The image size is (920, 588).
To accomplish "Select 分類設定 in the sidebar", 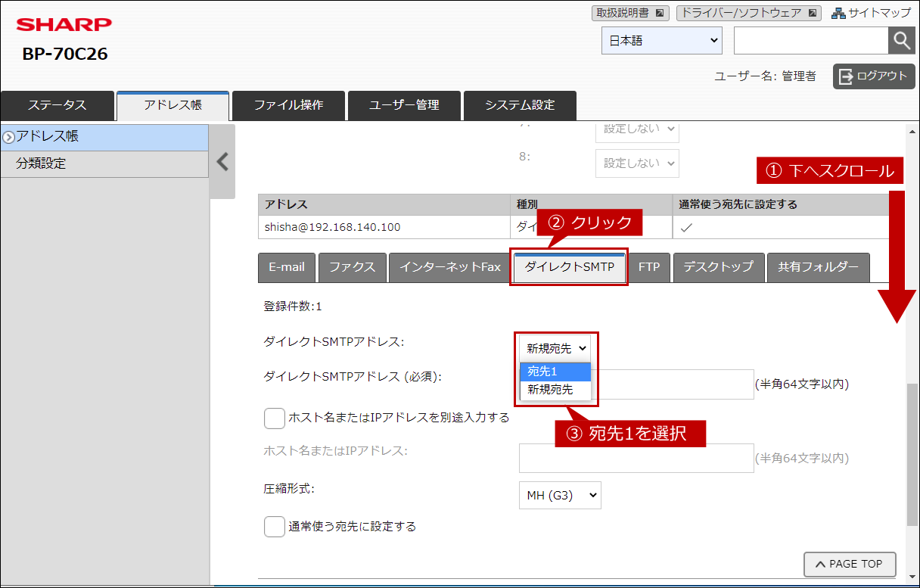I will (x=104, y=163).
